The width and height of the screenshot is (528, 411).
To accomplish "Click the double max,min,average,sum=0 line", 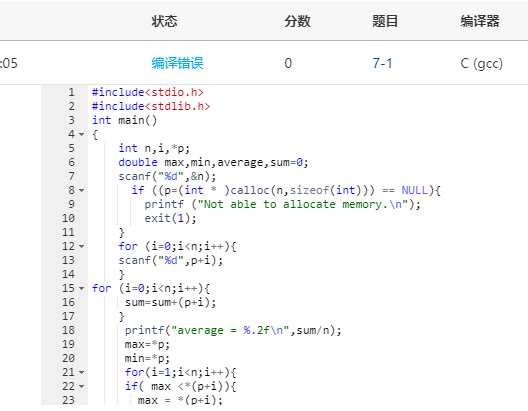I will click(x=213, y=162).
